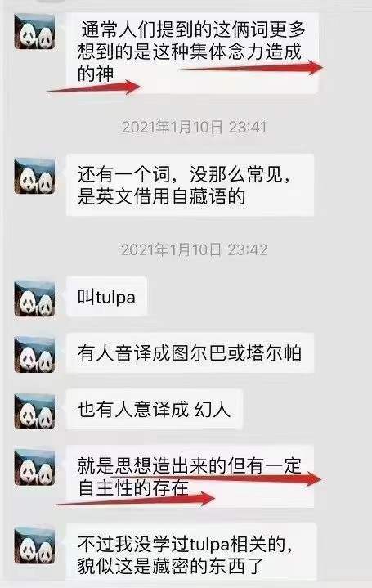
Task: Click the red arrow below 自主性的存在
Action: pyautogui.click(x=136, y=499)
